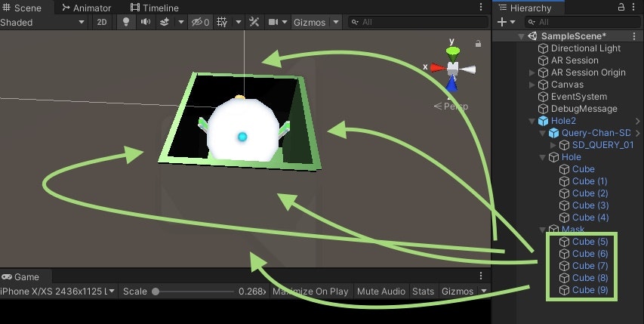Click Gizmos button in Game view
Image resolution: width=644 pixels, height=324 pixels.
pos(458,292)
